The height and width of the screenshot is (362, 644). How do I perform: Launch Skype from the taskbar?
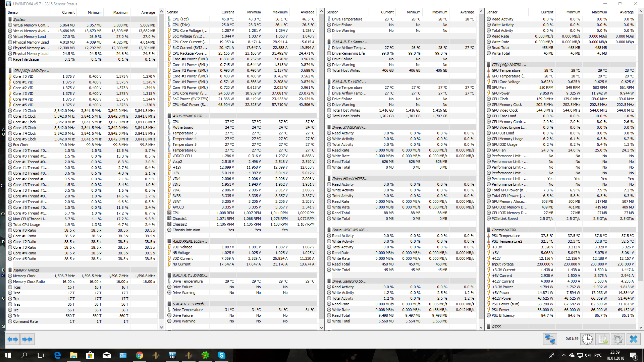coord(221,355)
